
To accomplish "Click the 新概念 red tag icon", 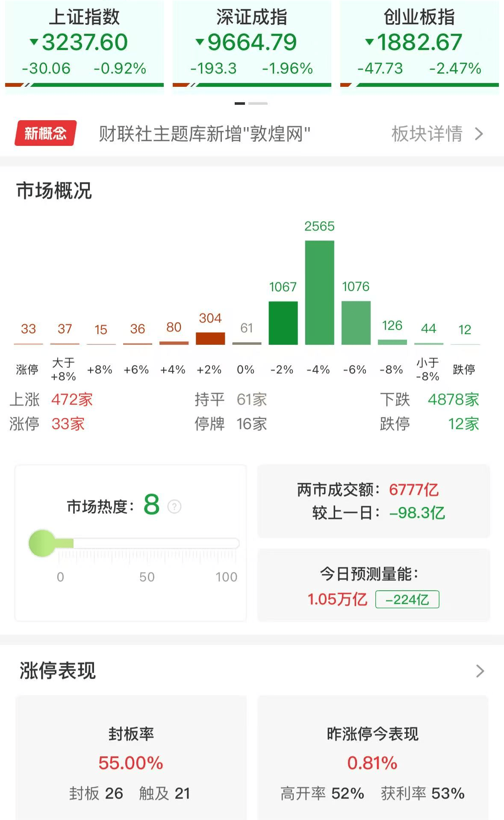I will pos(45,133).
